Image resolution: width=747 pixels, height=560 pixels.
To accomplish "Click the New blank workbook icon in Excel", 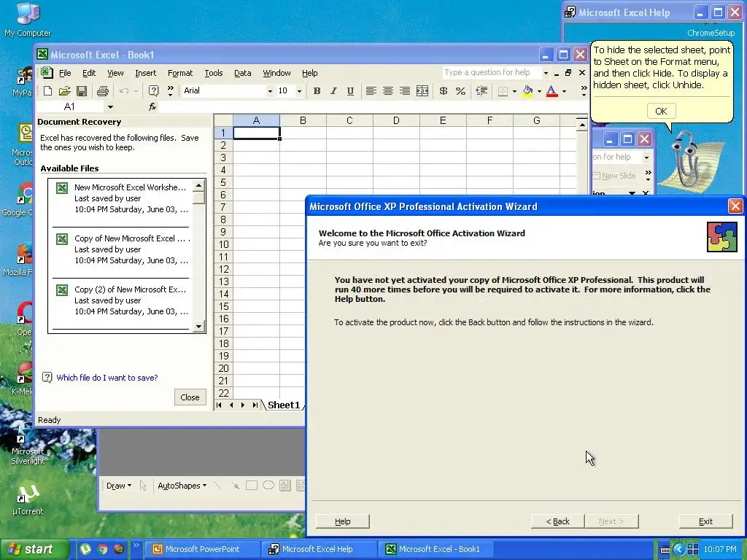I will coord(47,91).
